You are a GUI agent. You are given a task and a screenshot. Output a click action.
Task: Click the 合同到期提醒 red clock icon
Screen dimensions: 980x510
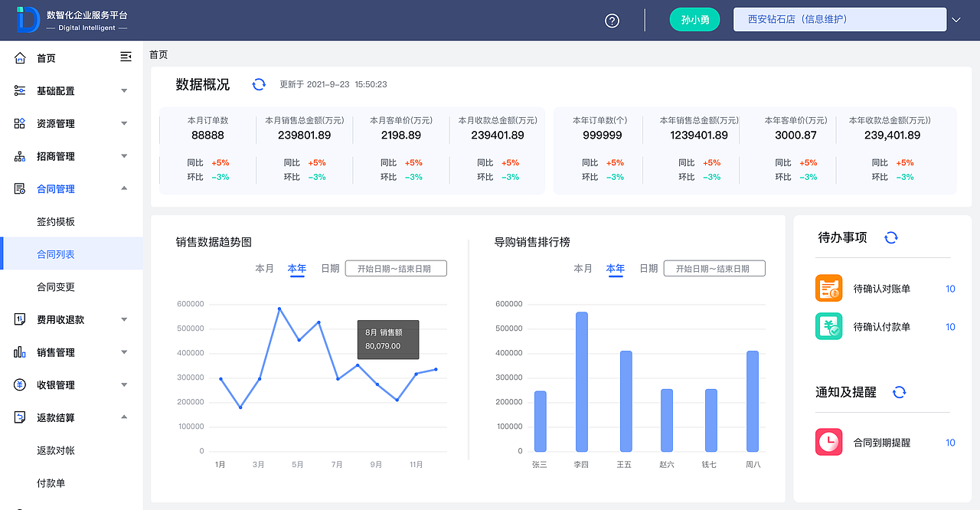(x=828, y=442)
